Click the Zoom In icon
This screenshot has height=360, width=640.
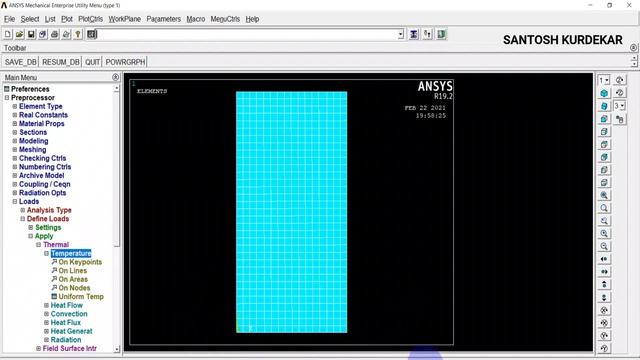click(604, 233)
